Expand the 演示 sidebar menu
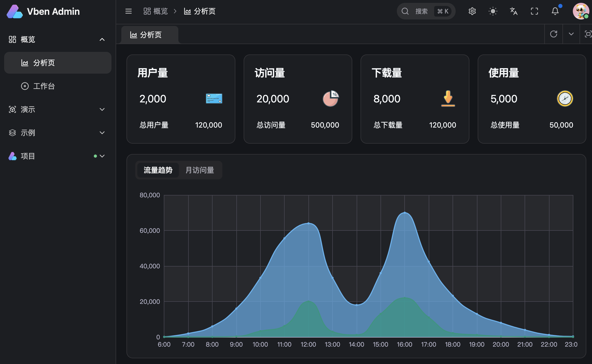The image size is (592, 364). 58,109
